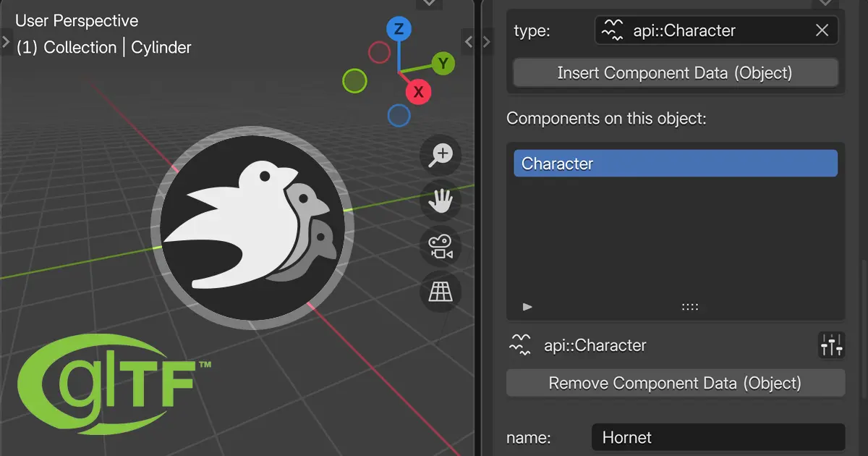Click the hollow green negative Y axis circle
Image resolution: width=868 pixels, height=456 pixels.
click(x=354, y=81)
